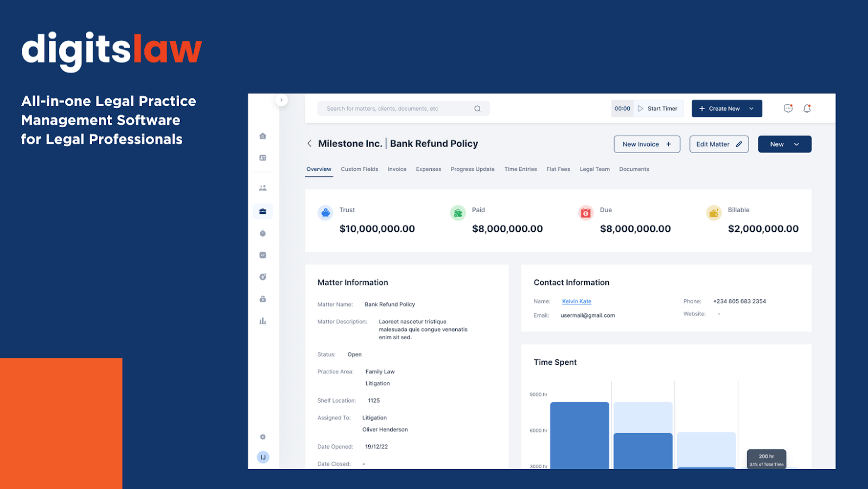Click the Due red calendar icon
This screenshot has width=868, height=489.
[586, 213]
